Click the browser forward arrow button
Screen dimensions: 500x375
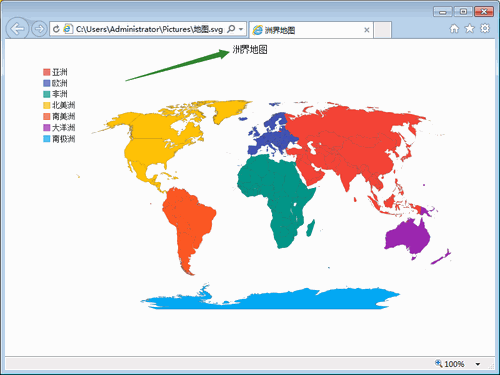[39, 29]
